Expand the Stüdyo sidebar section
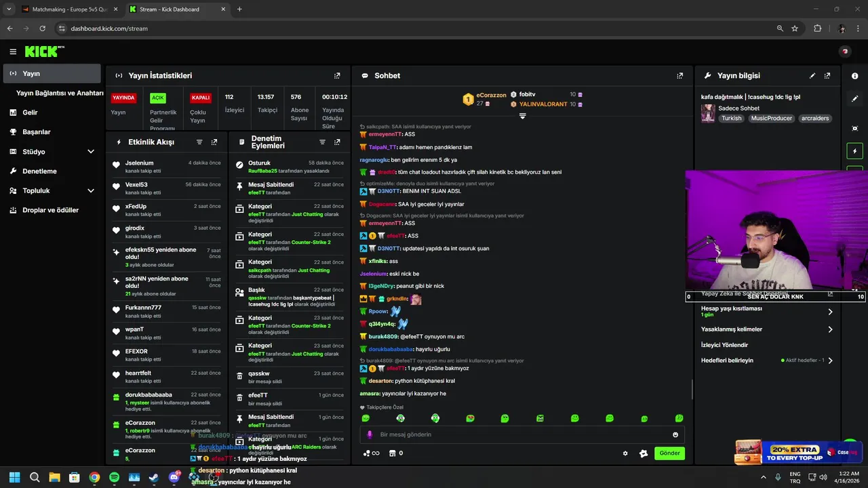Viewport: 868px width, 488px height. coord(91,152)
